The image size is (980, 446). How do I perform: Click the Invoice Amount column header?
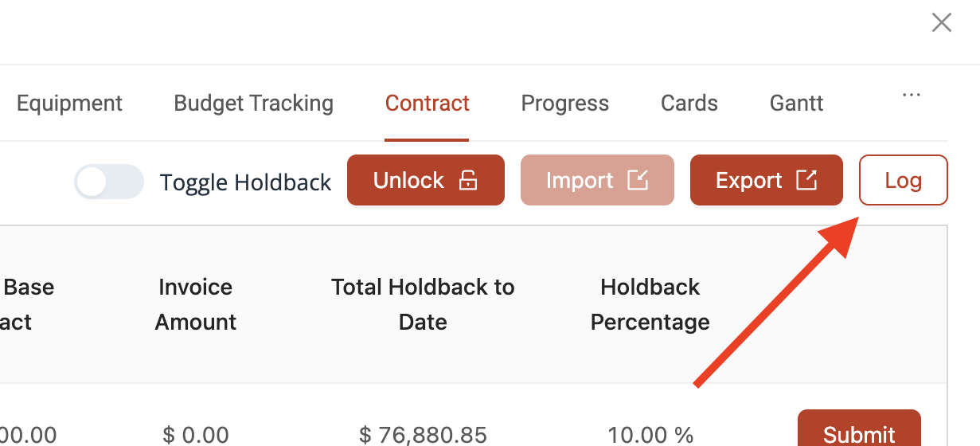click(196, 304)
